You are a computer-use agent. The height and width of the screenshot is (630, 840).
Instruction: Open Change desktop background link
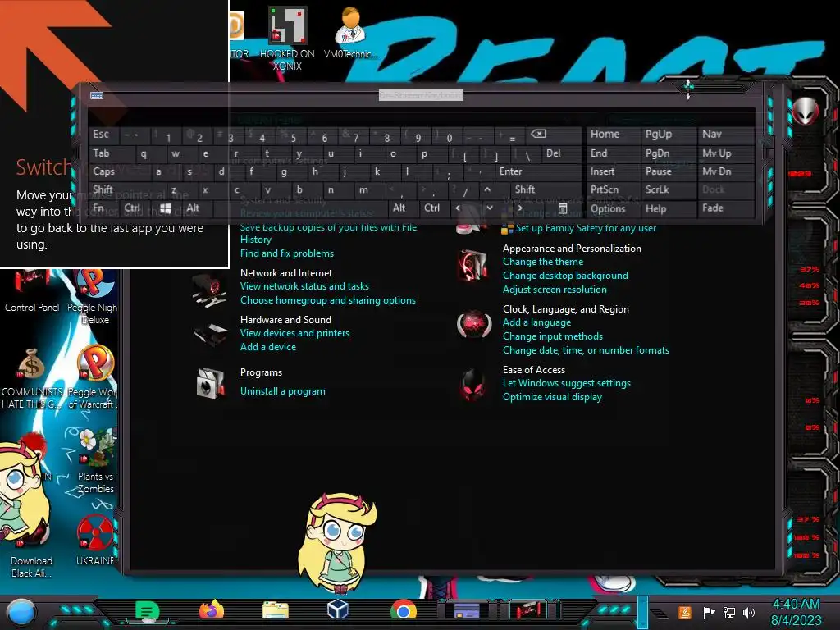tap(565, 276)
